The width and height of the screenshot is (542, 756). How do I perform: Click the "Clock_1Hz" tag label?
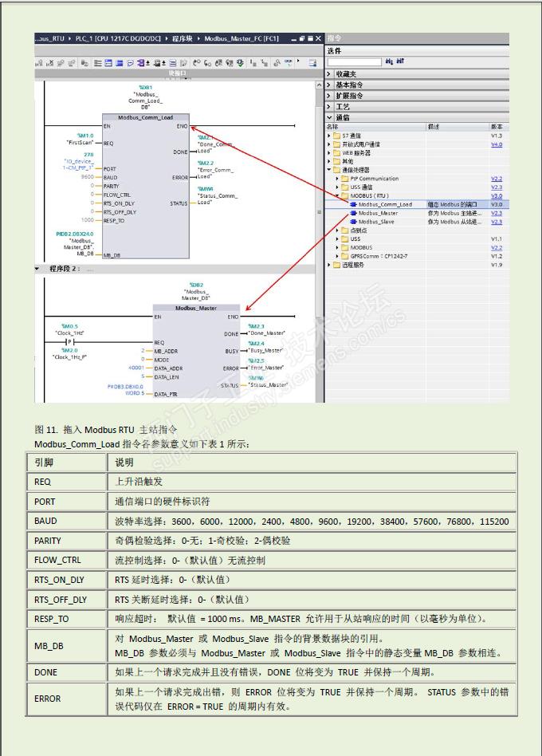click(69, 333)
